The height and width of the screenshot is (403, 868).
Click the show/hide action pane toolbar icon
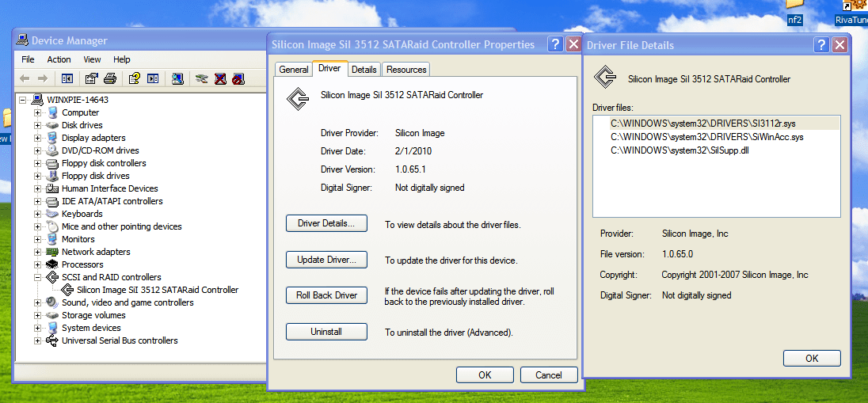pos(153,78)
